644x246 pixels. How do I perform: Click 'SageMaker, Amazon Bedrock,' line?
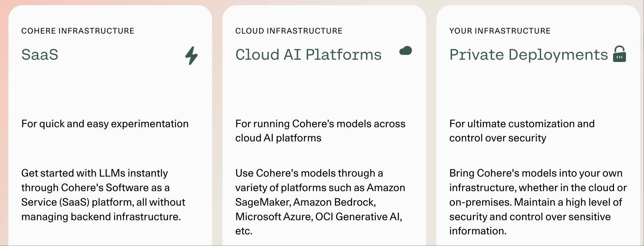306,202
